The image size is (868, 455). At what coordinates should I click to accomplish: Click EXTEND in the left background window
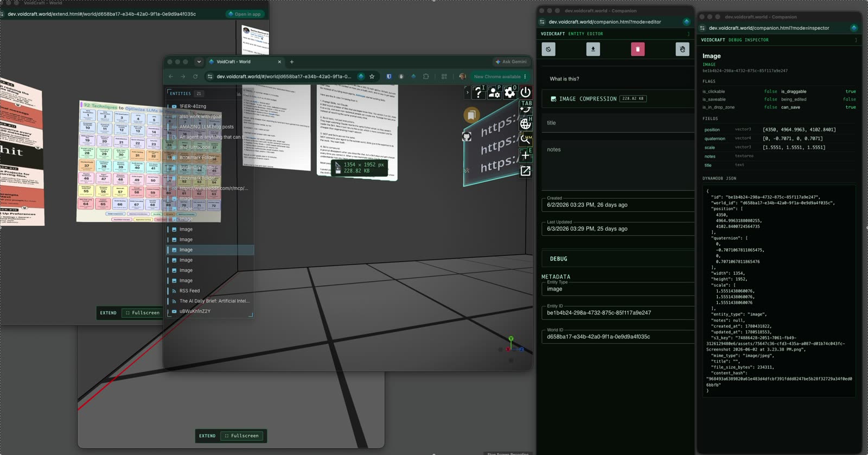108,313
